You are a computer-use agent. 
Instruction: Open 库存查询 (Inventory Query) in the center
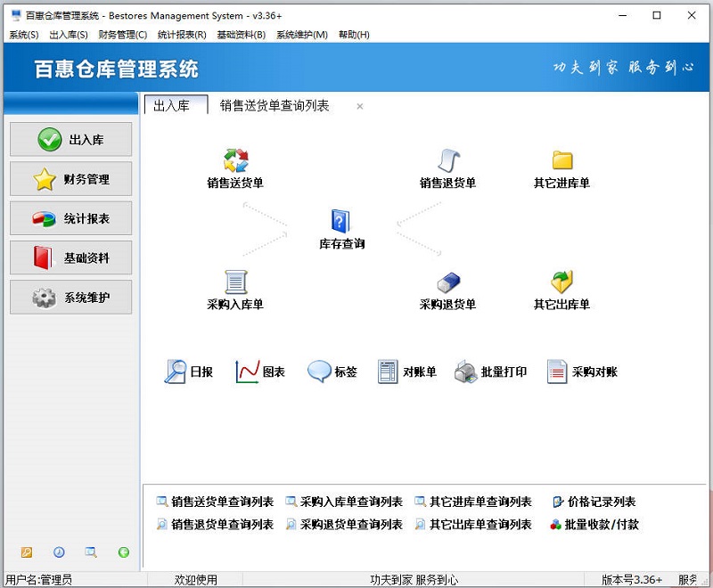340,223
